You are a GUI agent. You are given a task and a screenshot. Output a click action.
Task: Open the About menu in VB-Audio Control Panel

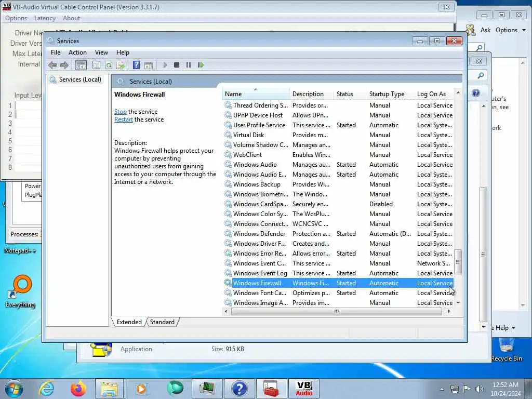click(71, 18)
